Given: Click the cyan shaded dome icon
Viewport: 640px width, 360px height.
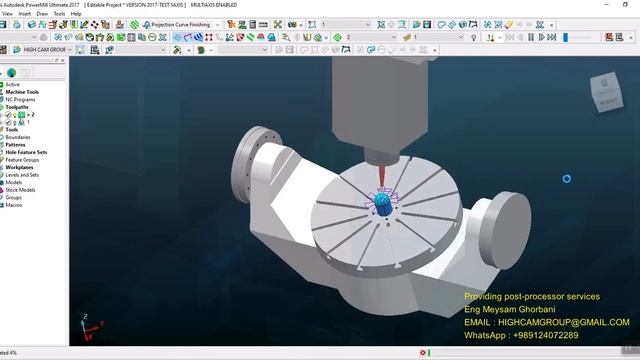Looking at the screenshot, I should pyautogui.click(x=271, y=38).
